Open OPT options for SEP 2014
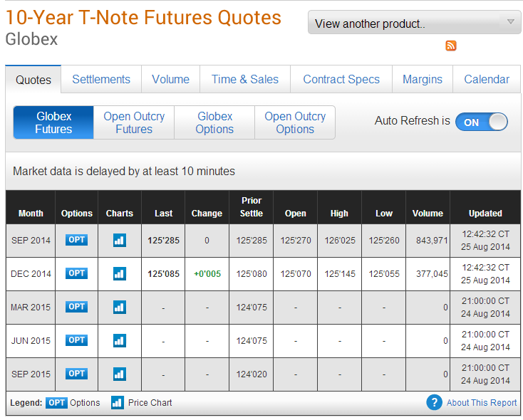The width and height of the screenshot is (523, 420). (76, 240)
